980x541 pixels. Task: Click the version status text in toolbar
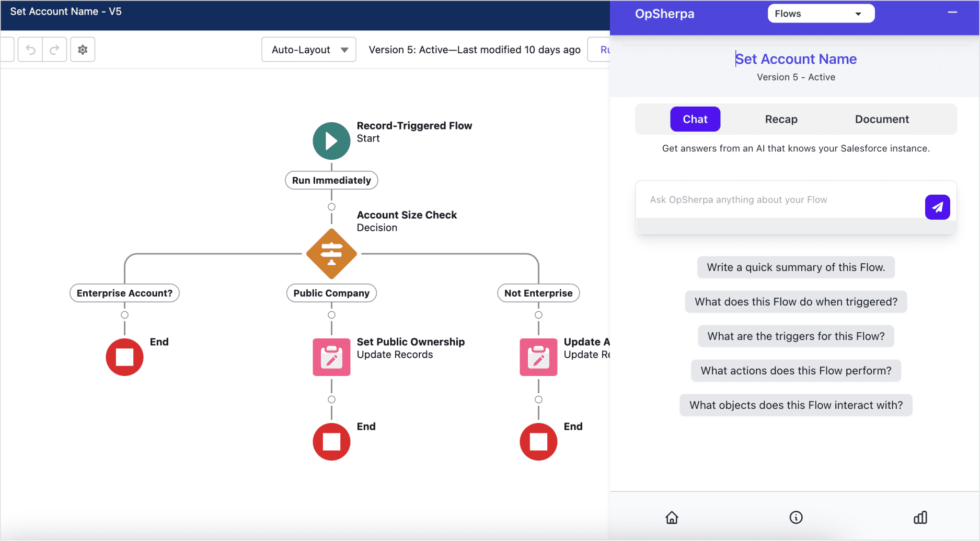475,50
